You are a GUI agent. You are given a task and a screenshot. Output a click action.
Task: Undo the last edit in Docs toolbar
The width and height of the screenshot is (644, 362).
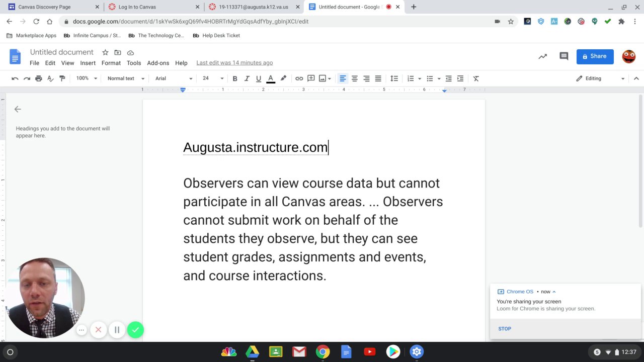[x=15, y=78]
